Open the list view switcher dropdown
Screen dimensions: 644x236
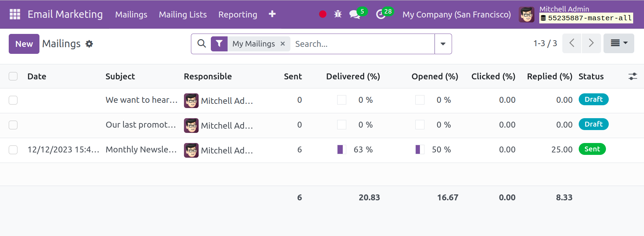[619, 43]
